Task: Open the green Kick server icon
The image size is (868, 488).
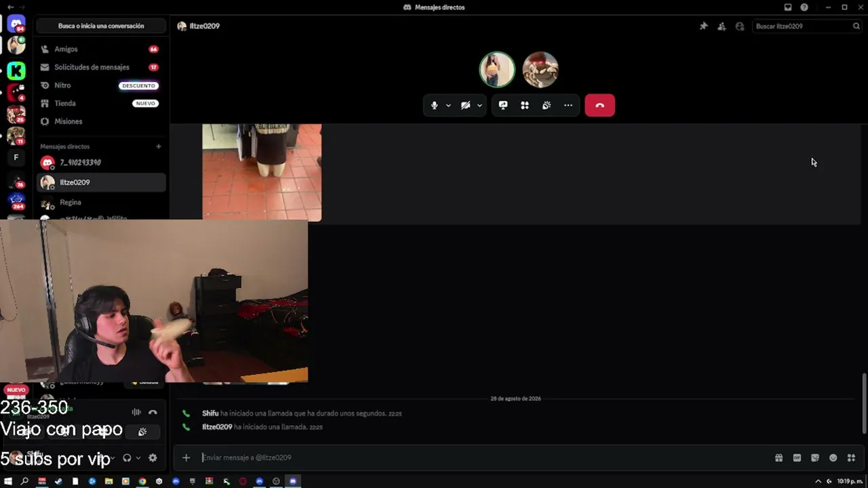Action: coord(16,70)
